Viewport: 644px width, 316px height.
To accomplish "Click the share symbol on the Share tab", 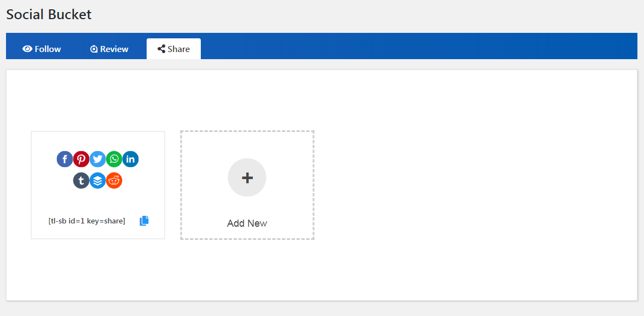I will click(x=161, y=49).
